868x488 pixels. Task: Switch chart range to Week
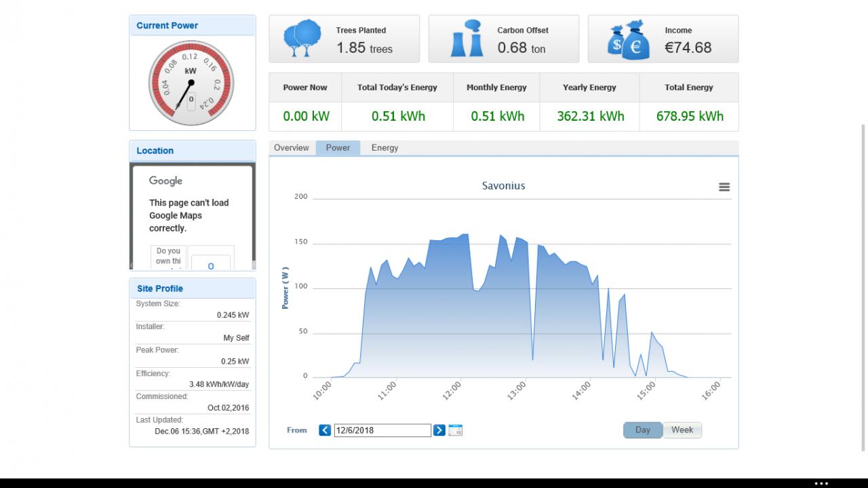pyautogui.click(x=682, y=430)
